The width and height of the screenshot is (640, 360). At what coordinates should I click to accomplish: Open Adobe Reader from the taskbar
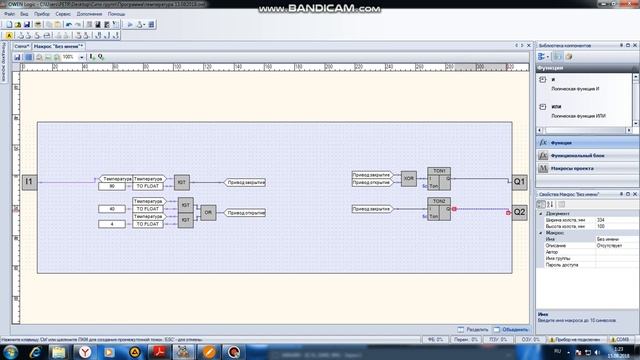coord(159,352)
